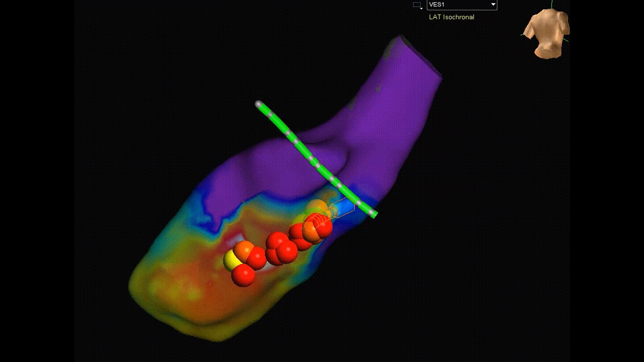Click the lower end of green catheter

[x=374, y=214]
